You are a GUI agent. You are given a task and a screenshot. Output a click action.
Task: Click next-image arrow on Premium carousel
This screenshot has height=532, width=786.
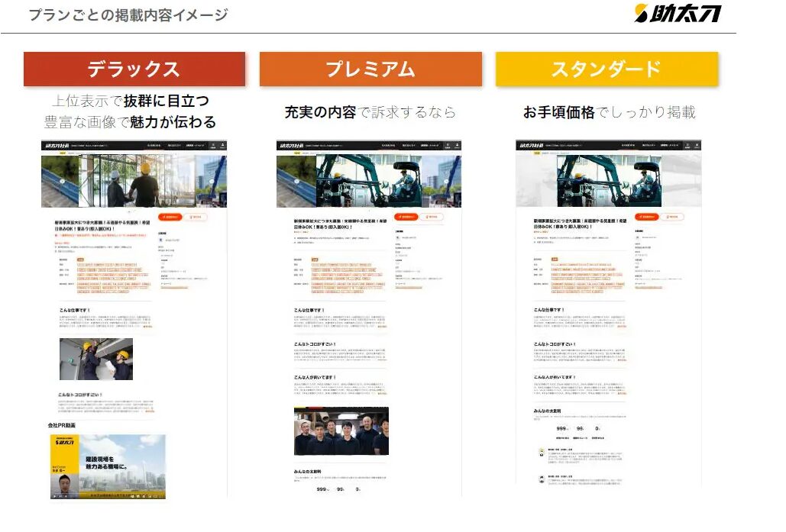pos(446,182)
